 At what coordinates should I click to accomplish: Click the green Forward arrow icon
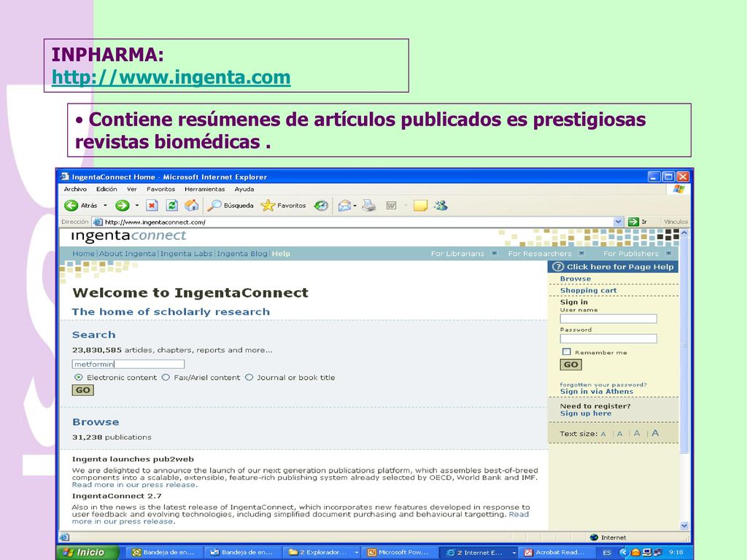coord(123,205)
